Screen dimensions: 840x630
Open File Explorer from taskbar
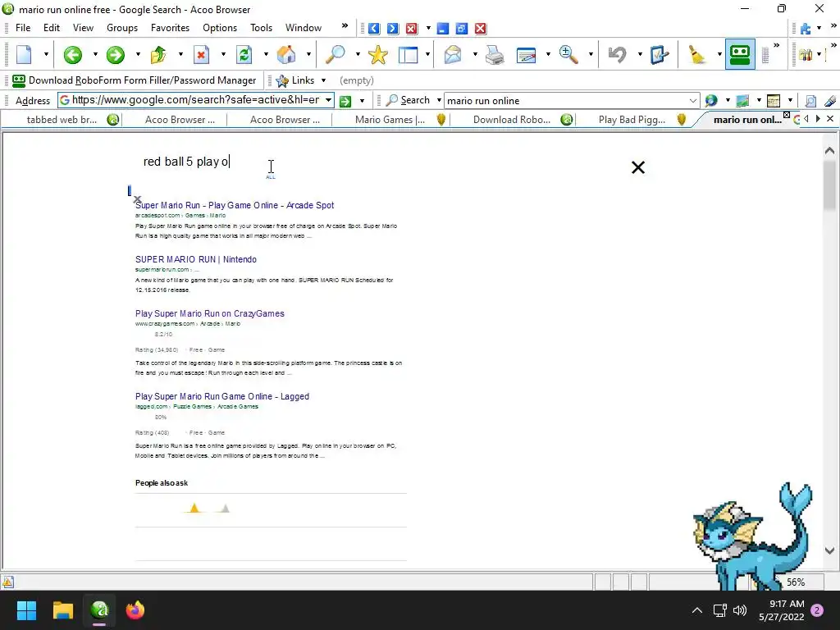[x=62, y=610]
